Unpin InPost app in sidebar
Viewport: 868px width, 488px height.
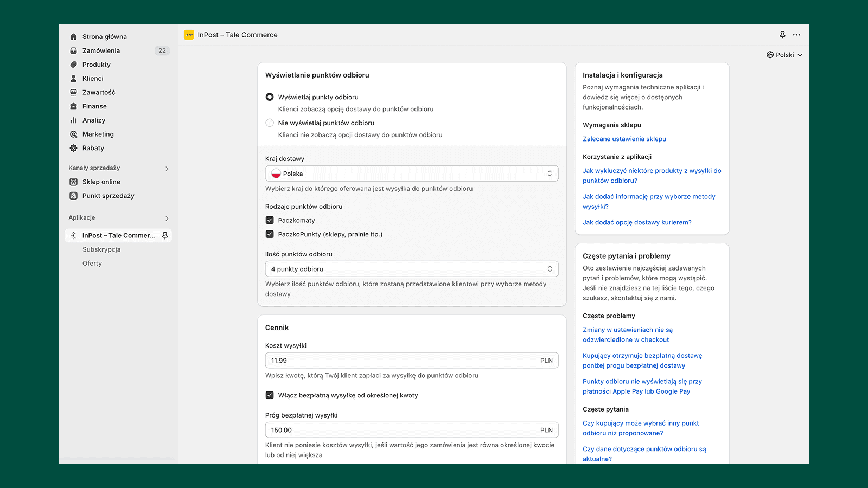165,235
